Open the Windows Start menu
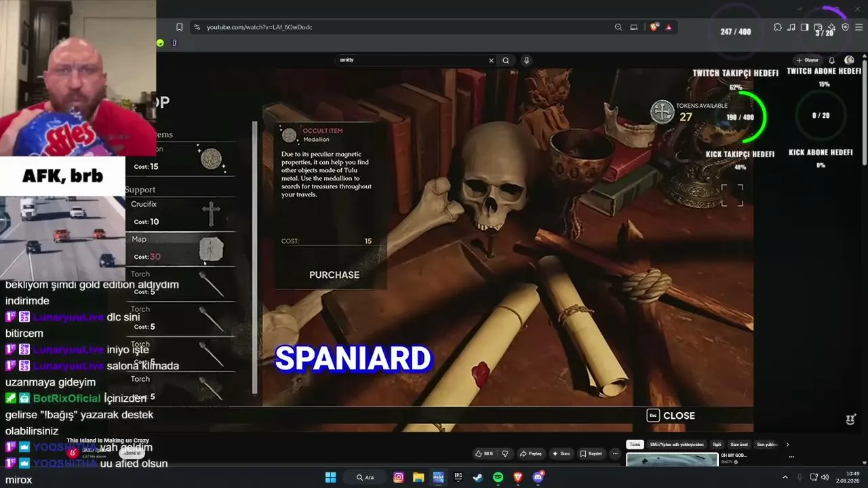This screenshot has height=488, width=868. tap(330, 477)
